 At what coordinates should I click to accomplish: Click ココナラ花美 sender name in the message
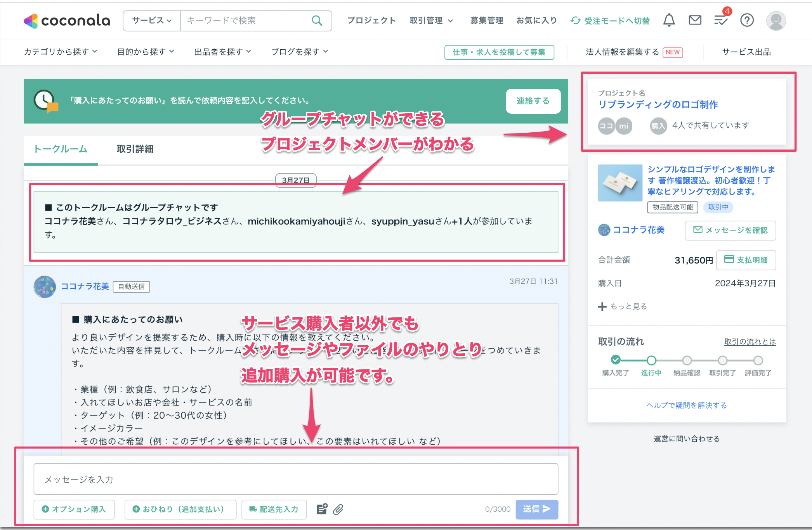coord(85,287)
